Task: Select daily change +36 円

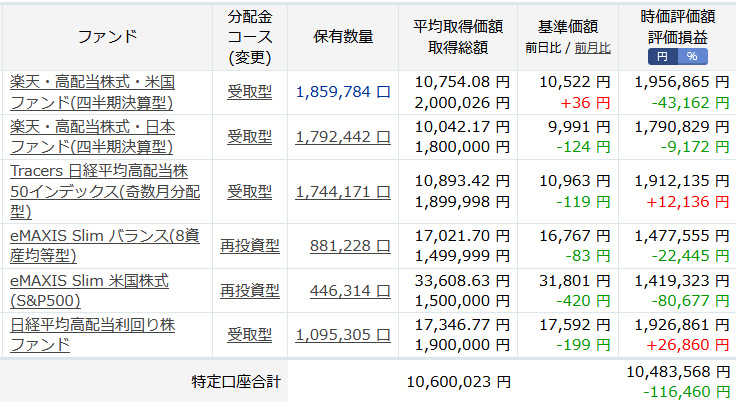Action: tap(586, 103)
